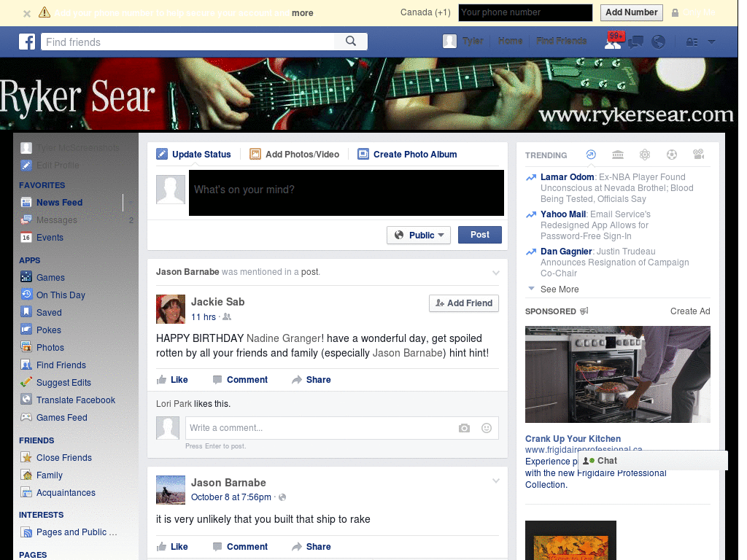747x560 pixels.
Task: Click the Write a comment field
Action: (320, 428)
